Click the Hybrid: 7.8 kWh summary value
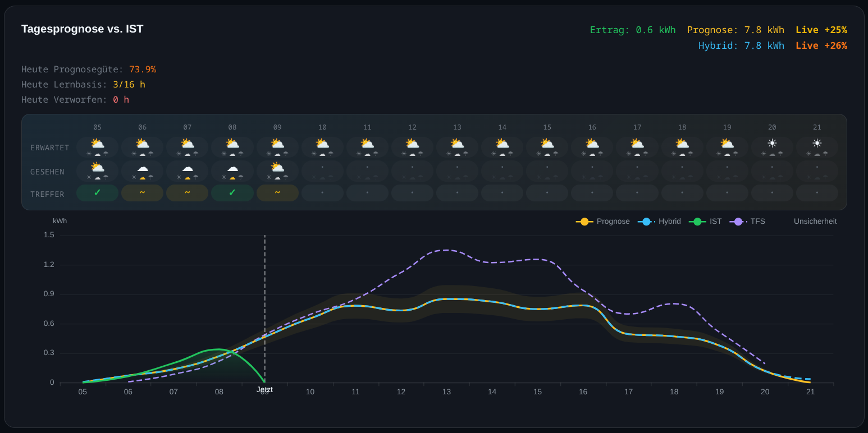This screenshot has height=433, width=868. coord(741,45)
